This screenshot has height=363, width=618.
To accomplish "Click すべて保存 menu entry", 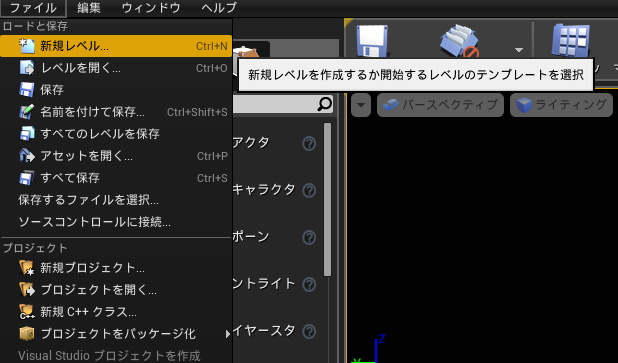I will (116, 178).
